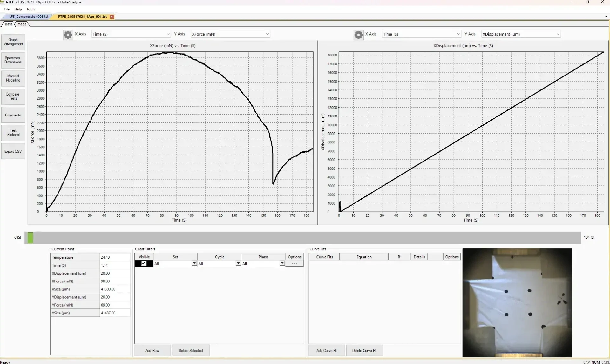
Task: Open the Tools menu
Action: [30, 9]
